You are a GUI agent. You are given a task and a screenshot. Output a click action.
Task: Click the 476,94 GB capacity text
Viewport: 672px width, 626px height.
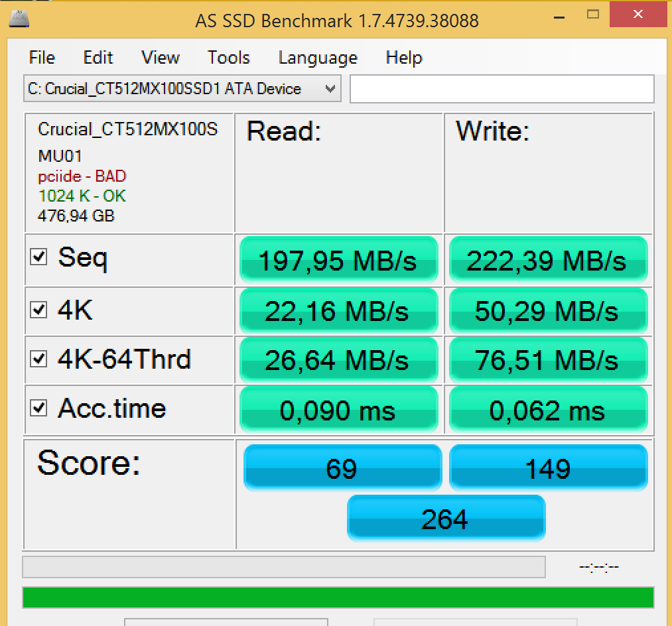click(x=76, y=216)
